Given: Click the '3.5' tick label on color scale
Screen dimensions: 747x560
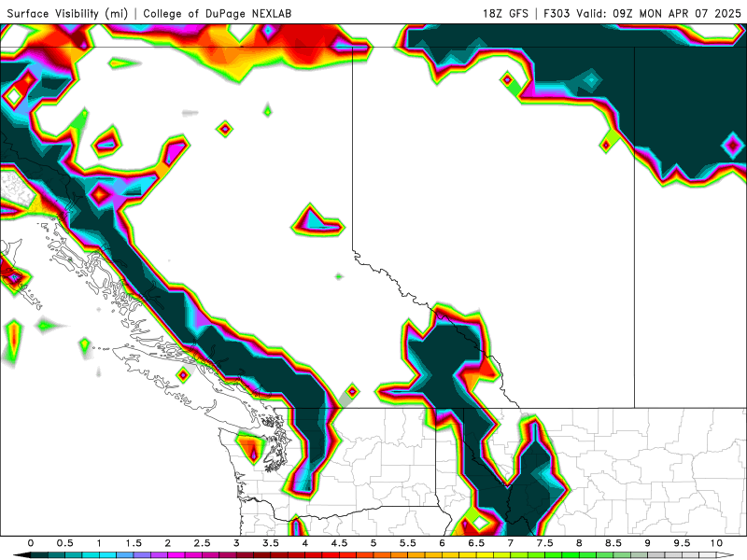Looking at the screenshot, I should pyautogui.click(x=271, y=543).
